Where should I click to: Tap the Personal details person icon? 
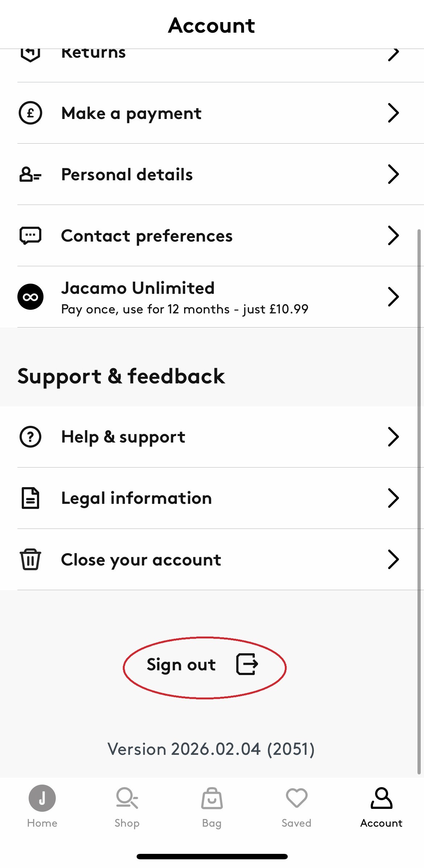[x=30, y=174]
